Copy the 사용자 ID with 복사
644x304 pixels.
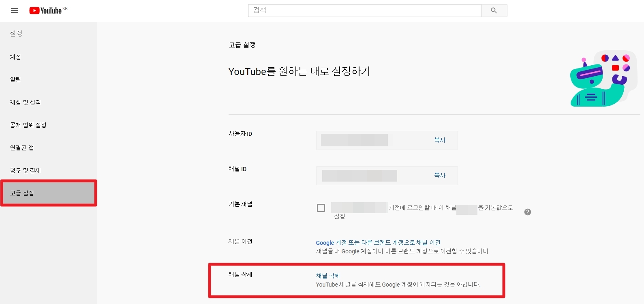pos(440,140)
